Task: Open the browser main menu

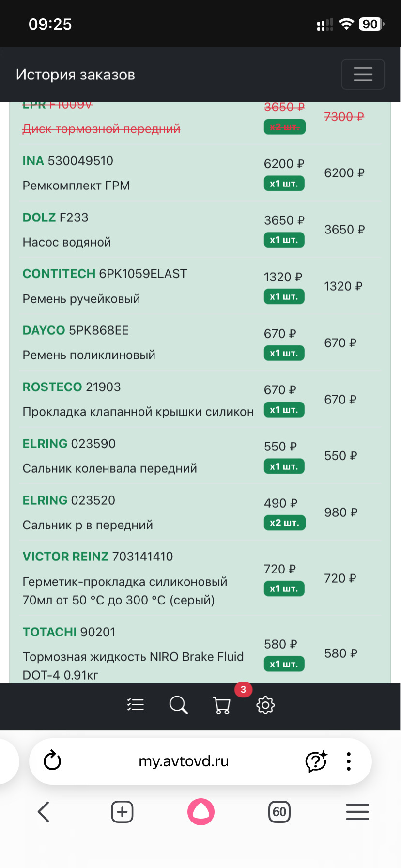Action: click(x=357, y=812)
